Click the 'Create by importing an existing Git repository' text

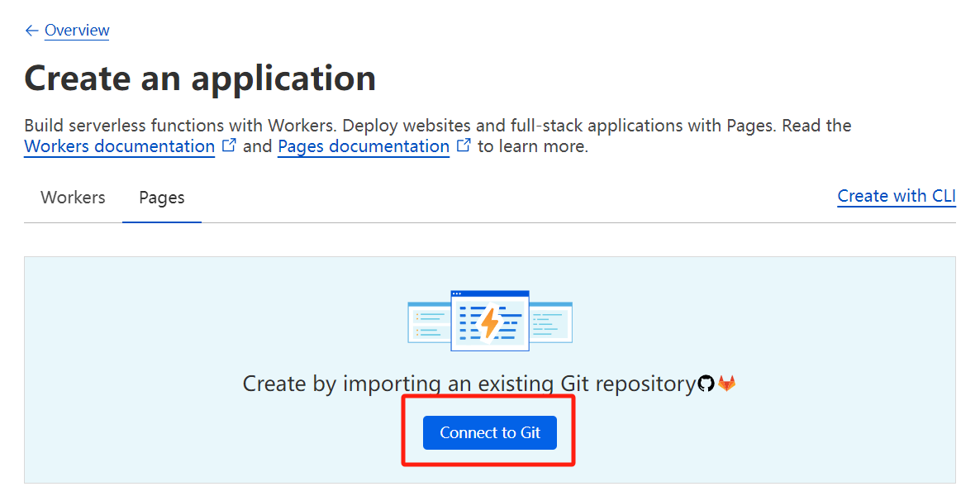point(469,384)
